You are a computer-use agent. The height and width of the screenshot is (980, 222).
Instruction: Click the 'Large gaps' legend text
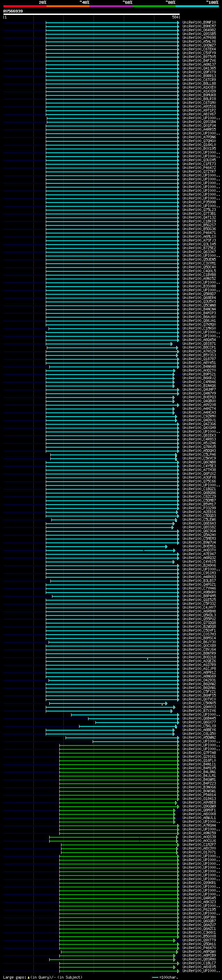click(15, 977)
